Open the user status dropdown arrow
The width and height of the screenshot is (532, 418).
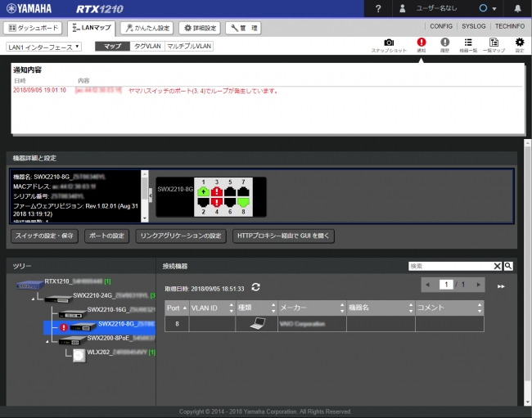pos(494,9)
